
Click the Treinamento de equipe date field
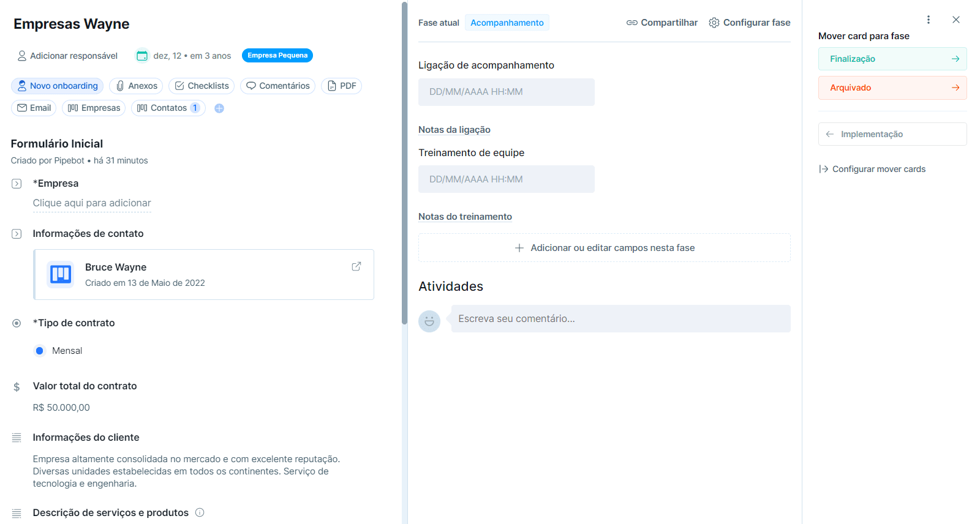[507, 179]
